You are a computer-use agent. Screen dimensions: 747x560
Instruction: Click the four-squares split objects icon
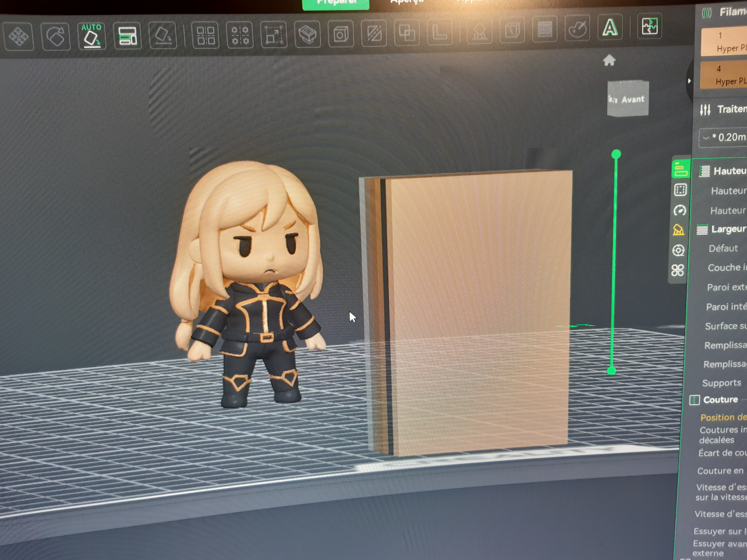pyautogui.click(x=205, y=35)
